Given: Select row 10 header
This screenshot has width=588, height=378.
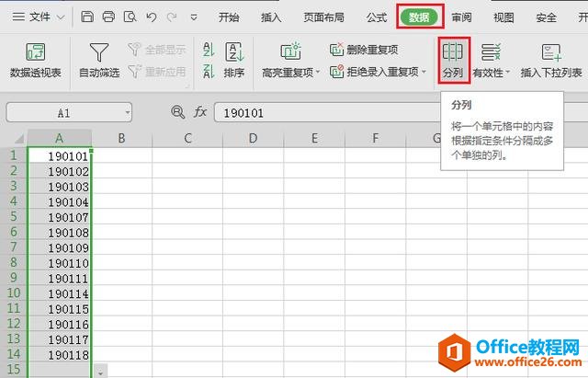Looking at the screenshot, I should tap(14, 292).
